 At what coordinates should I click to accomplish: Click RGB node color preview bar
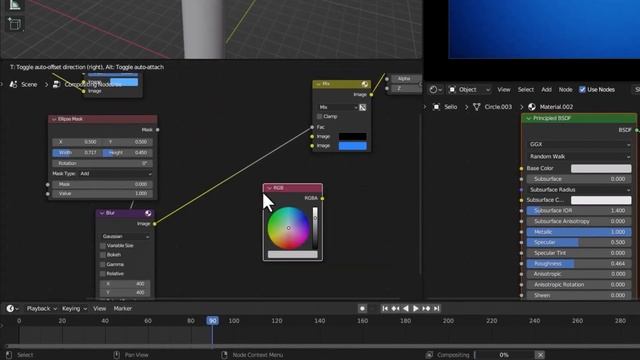pos(293,255)
